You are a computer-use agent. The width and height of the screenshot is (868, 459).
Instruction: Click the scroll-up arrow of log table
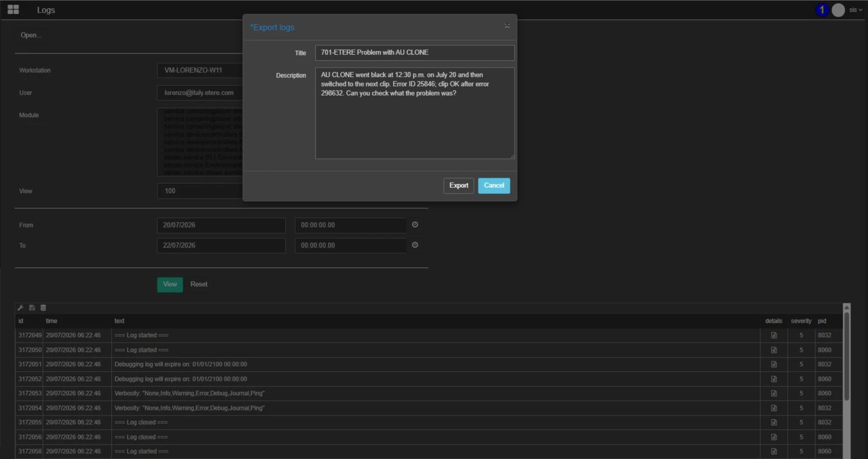click(x=846, y=308)
